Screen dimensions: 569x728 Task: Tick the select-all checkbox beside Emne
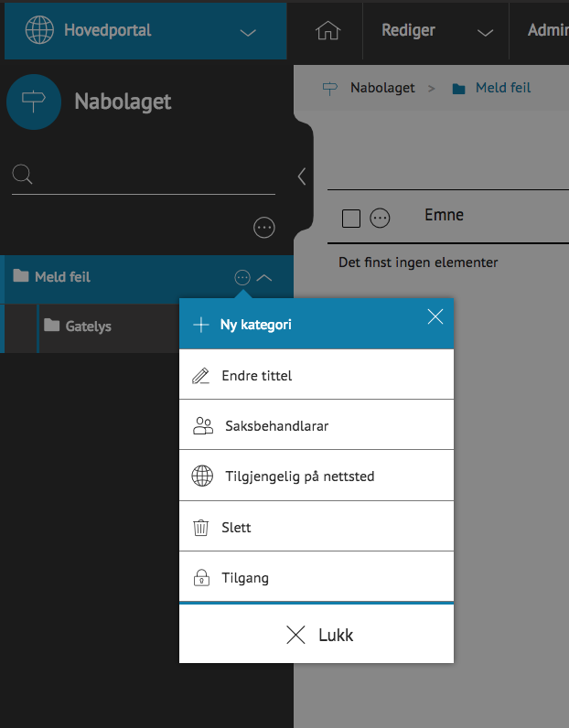click(351, 219)
